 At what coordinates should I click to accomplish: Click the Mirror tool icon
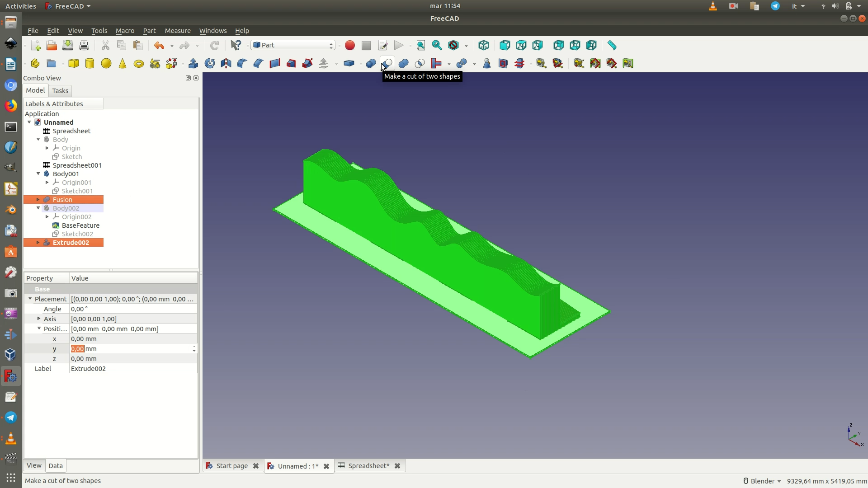point(226,64)
